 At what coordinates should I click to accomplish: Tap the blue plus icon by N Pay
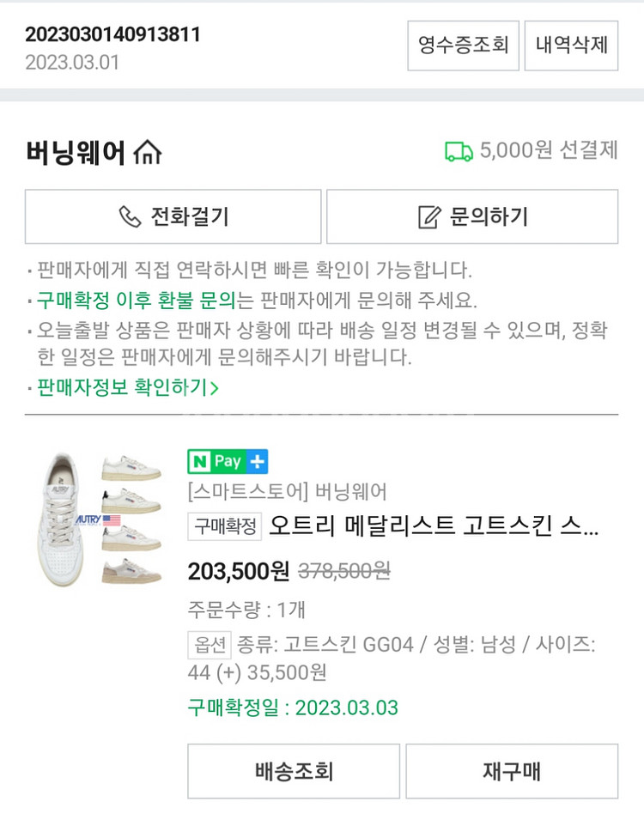pos(257,461)
